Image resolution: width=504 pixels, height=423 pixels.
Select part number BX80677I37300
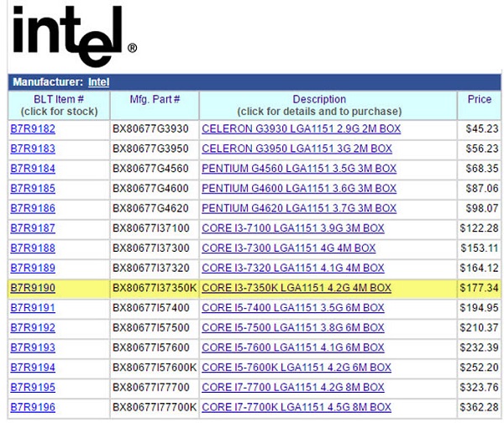point(150,248)
